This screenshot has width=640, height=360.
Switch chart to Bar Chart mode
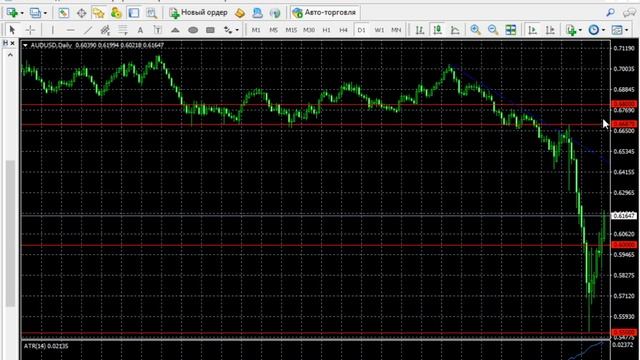pos(420,30)
